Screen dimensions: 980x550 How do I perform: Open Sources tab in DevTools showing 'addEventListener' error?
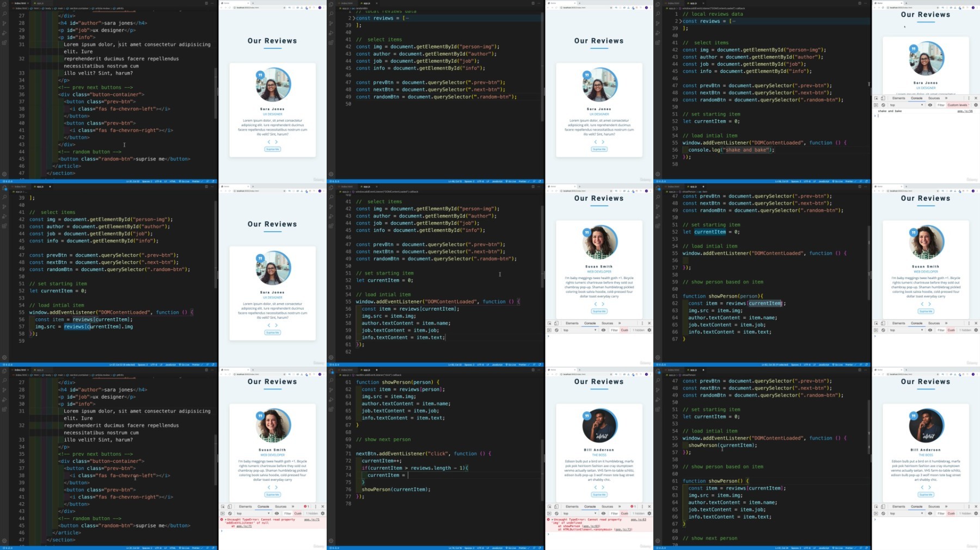tap(280, 506)
